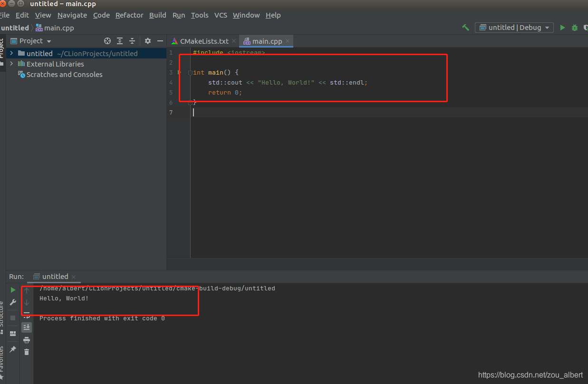Click the Stop square in Run panel
Screen dimensions: 588x384
point(13,317)
